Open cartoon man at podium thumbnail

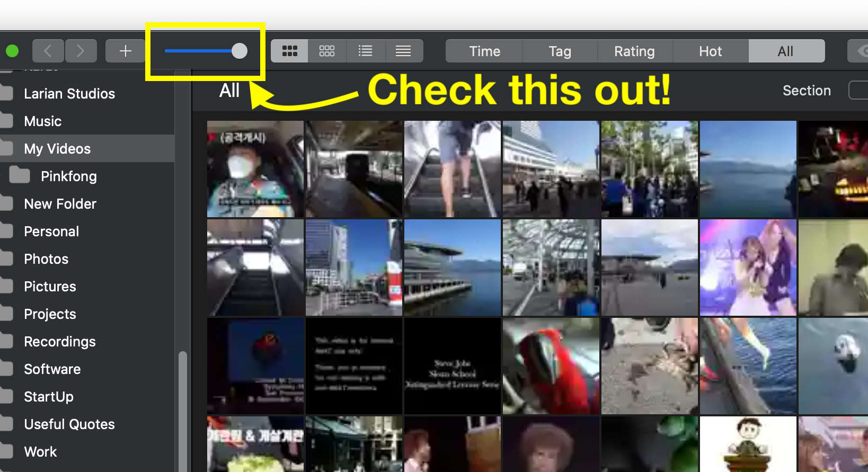pos(748,444)
